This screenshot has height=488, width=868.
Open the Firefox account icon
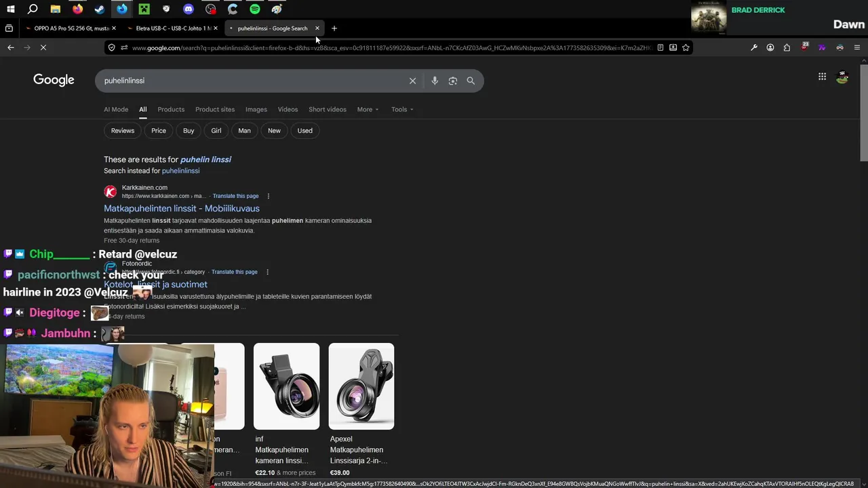coord(770,47)
